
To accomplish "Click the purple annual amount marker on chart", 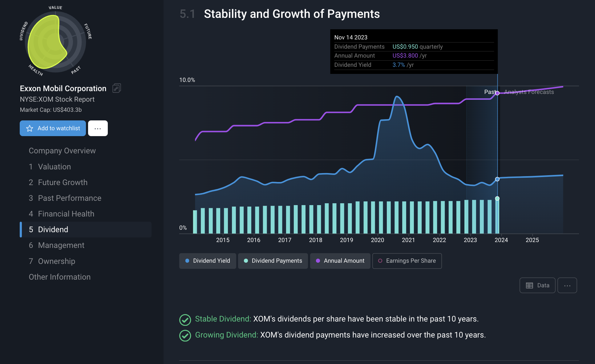I will (497, 93).
